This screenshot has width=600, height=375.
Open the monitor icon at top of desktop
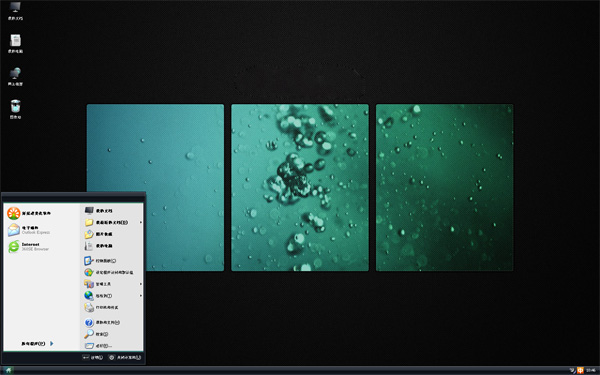pos(15,11)
